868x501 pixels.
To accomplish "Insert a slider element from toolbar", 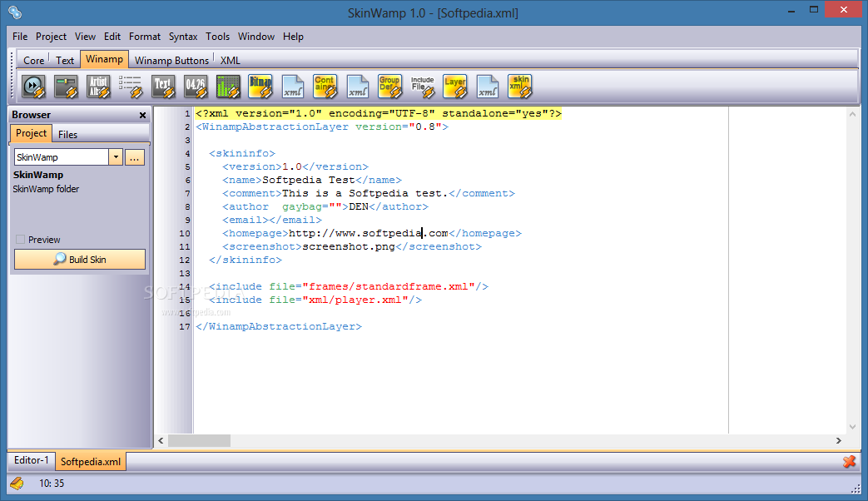I will point(67,87).
